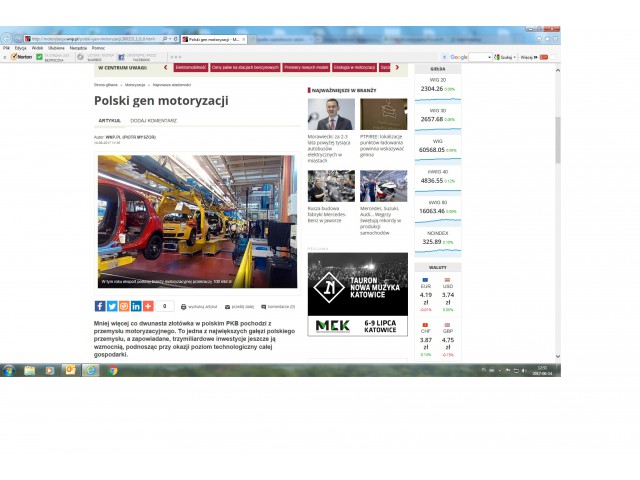Screen dimensions: 640x480
Task: Click the printer icon to print article
Action: coord(185,307)
